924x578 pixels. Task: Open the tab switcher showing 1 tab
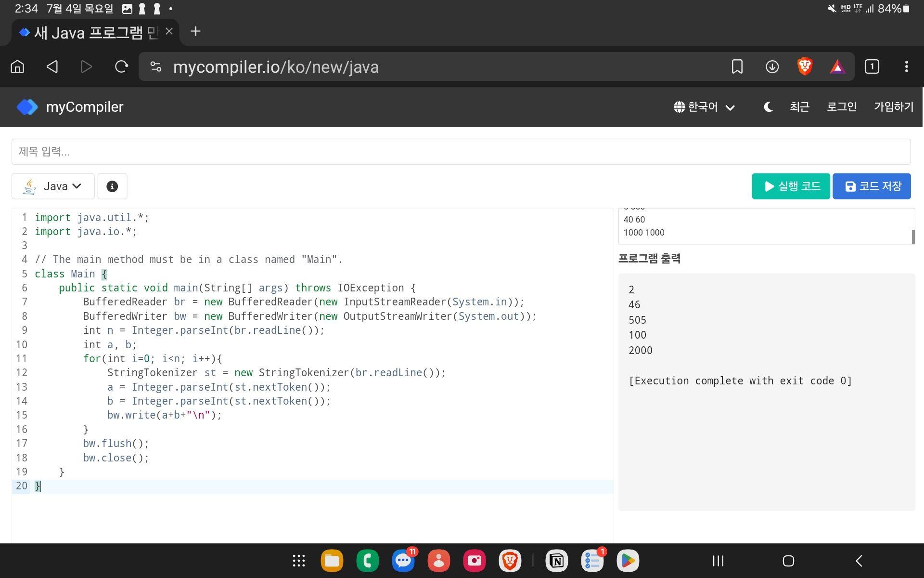(872, 66)
